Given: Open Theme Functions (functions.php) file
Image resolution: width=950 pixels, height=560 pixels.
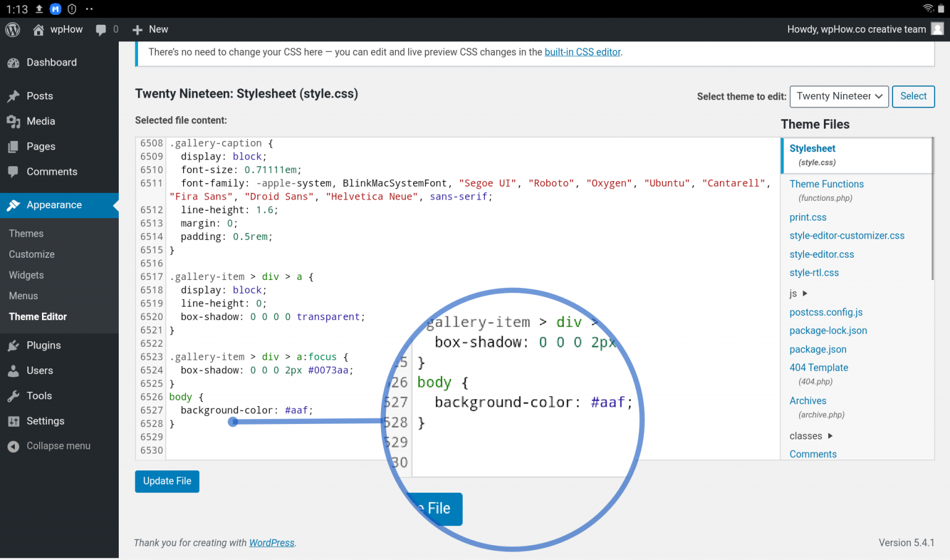Looking at the screenshot, I should tap(826, 184).
